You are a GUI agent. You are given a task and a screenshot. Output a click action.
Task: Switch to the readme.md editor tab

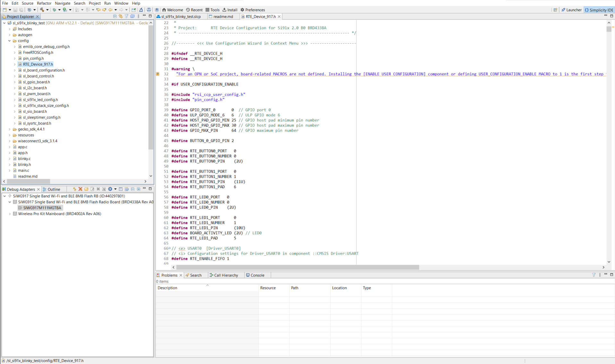pos(224,16)
